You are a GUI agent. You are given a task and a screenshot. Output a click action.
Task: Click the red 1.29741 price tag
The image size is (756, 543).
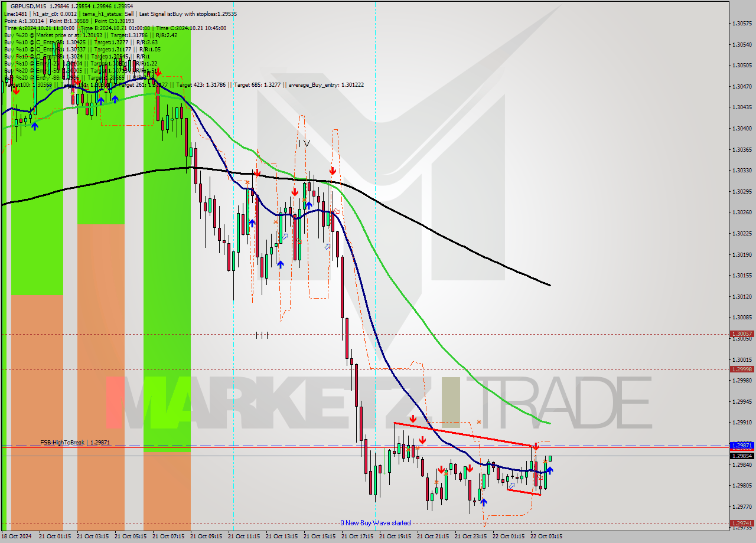click(741, 523)
